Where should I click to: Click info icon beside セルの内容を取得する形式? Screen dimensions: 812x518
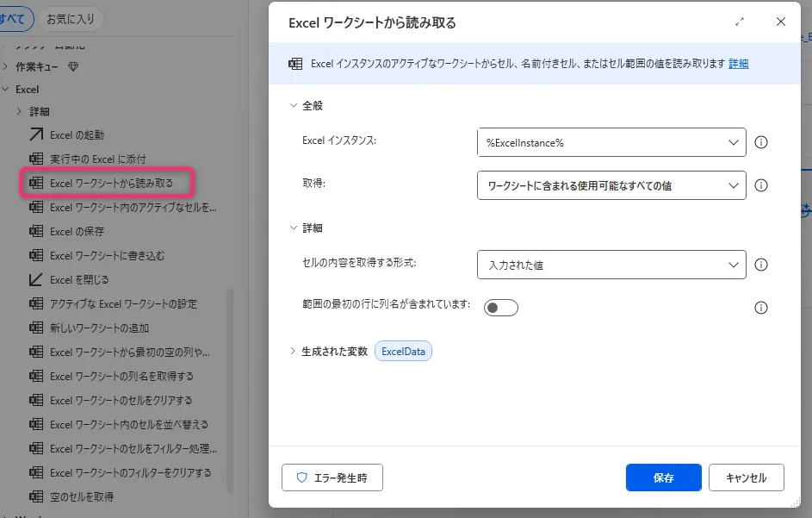point(760,265)
